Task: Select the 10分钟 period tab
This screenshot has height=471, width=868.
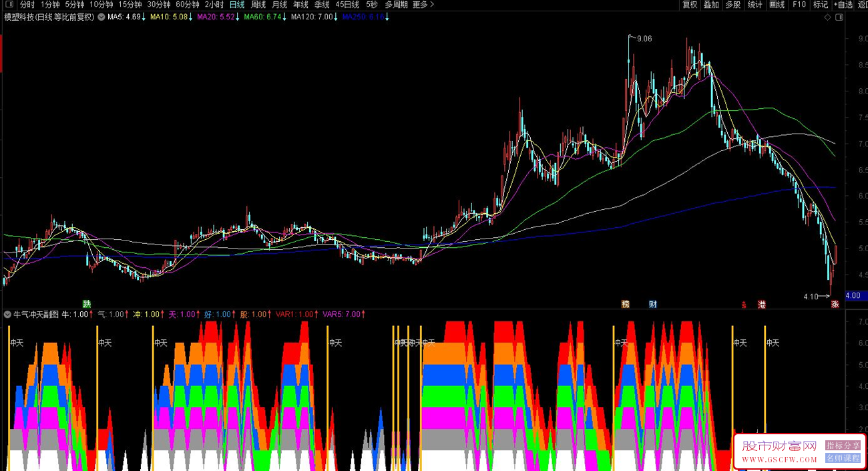Action: [x=101, y=5]
